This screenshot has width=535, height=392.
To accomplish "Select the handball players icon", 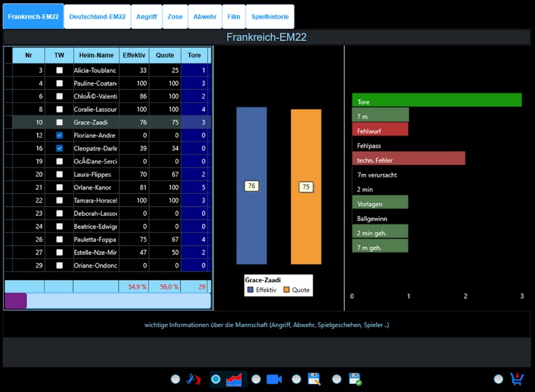I will click(193, 379).
